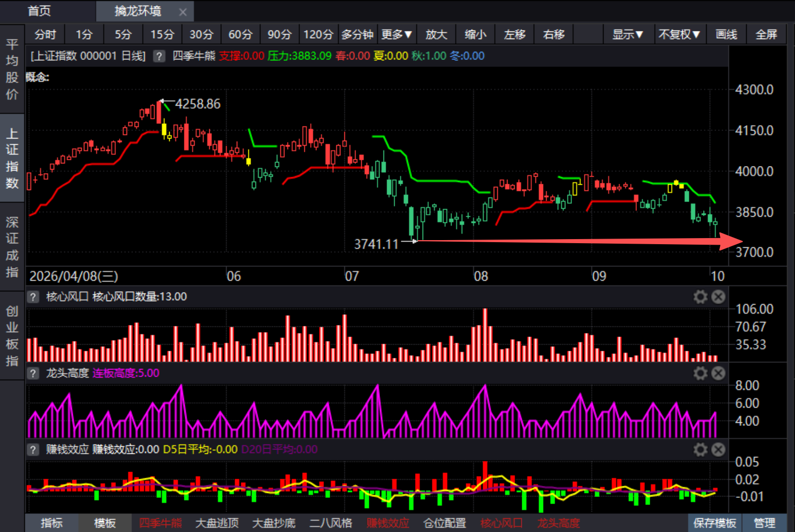The width and height of the screenshot is (795, 532).
Task: Open settings gear for 龙头高度 panel
Action: (x=701, y=374)
